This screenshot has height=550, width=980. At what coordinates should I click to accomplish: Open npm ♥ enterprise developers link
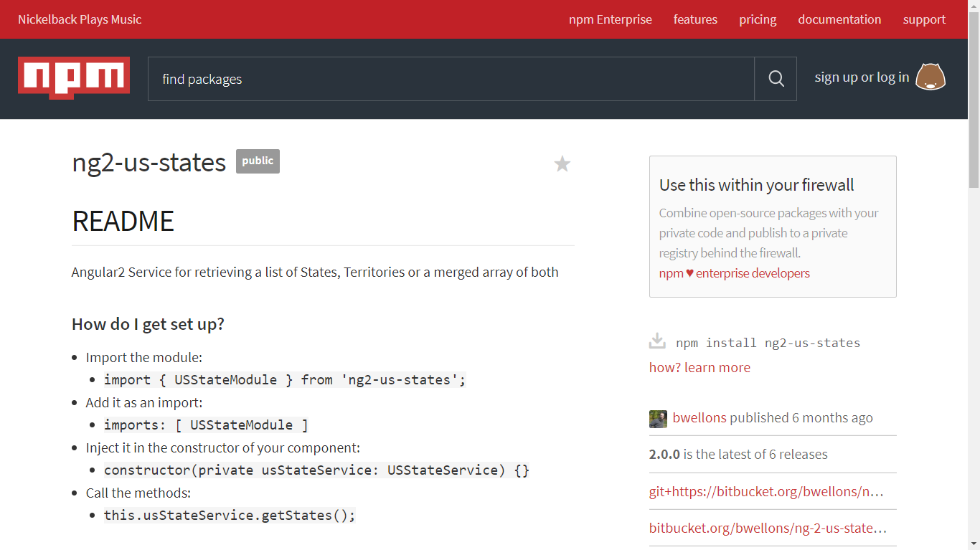[735, 273]
